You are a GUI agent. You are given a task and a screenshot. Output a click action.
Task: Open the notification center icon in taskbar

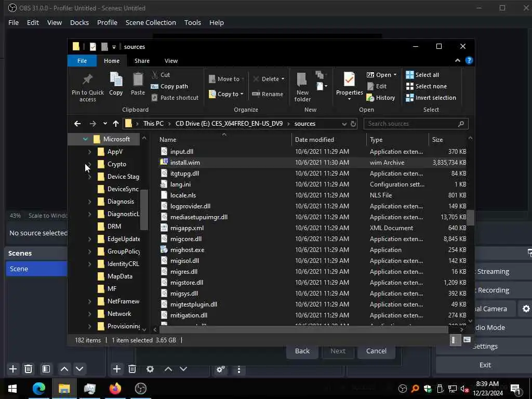click(516, 389)
